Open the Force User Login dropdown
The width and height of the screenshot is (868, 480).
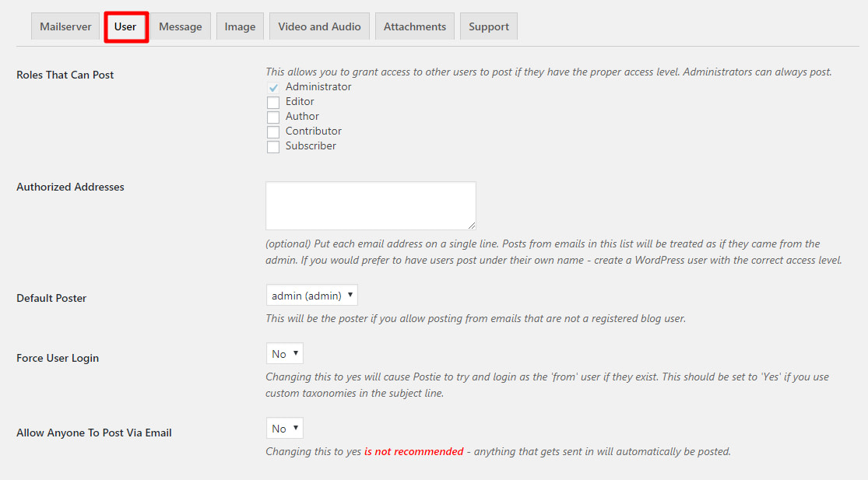click(x=284, y=352)
